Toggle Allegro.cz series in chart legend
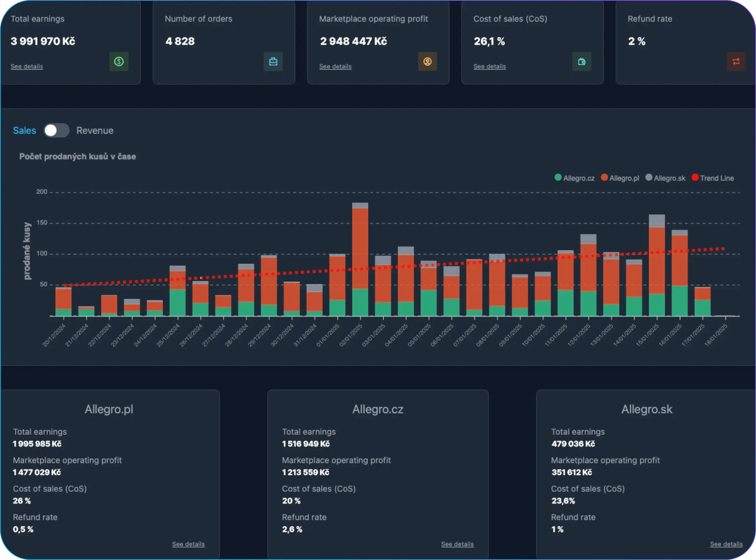The image size is (756, 560). (575, 178)
